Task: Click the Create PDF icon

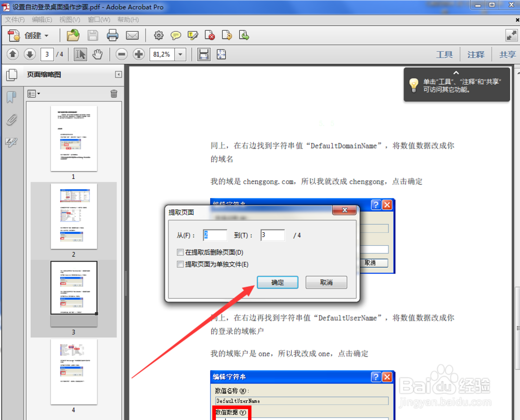Action: 14,35
